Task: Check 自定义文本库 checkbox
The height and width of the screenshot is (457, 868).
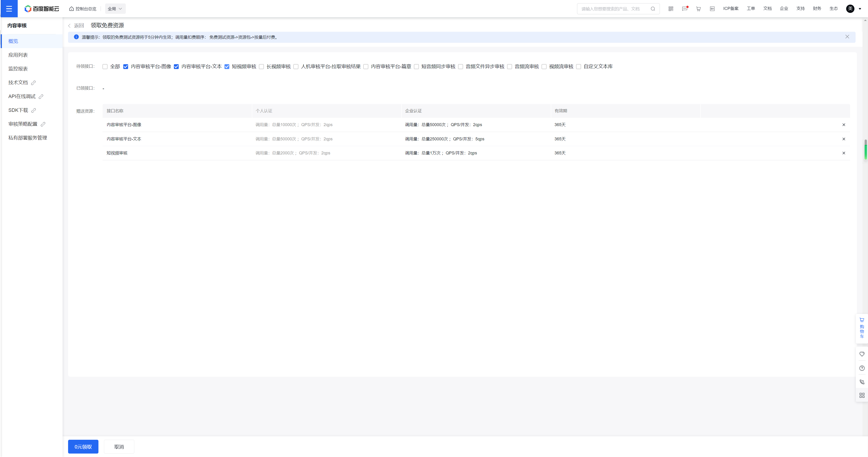Action: (x=579, y=67)
